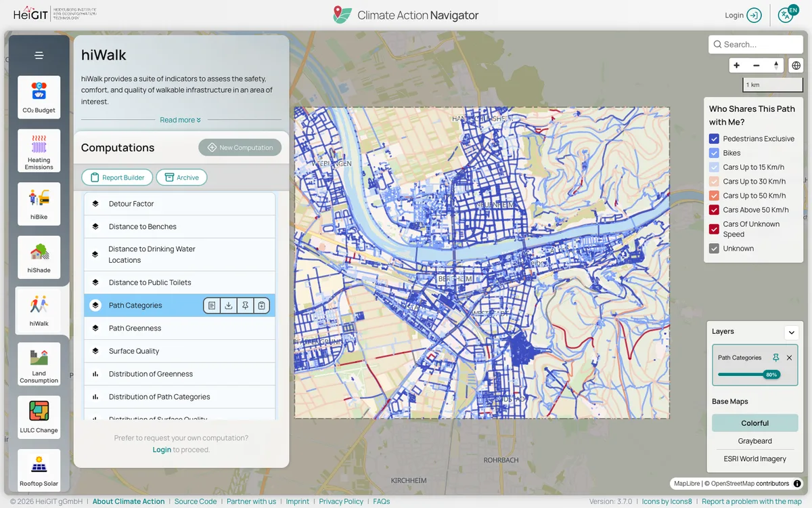The image size is (812, 508).
Task: Toggle Cars Up to 30 Km/h checkbox
Action: pyautogui.click(x=714, y=182)
